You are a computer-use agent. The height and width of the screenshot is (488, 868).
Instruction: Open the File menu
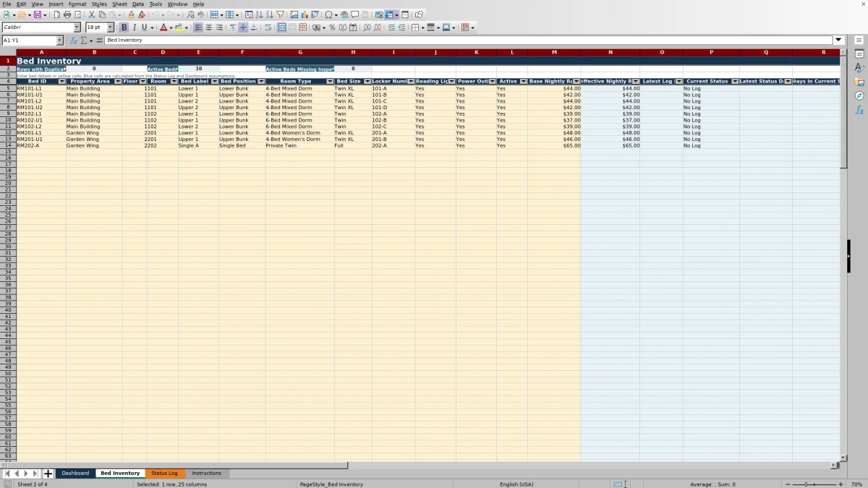click(x=7, y=4)
